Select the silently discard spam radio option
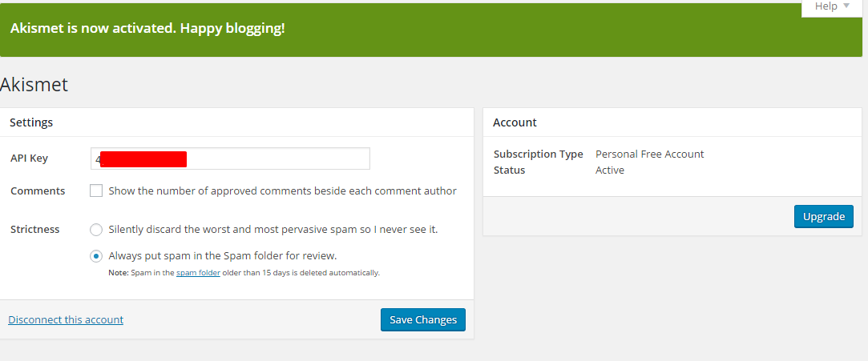The height and width of the screenshot is (361, 868). (x=96, y=230)
